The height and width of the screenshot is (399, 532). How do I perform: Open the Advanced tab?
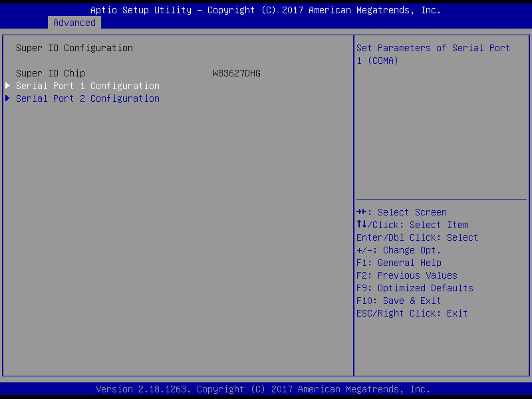pos(74,23)
